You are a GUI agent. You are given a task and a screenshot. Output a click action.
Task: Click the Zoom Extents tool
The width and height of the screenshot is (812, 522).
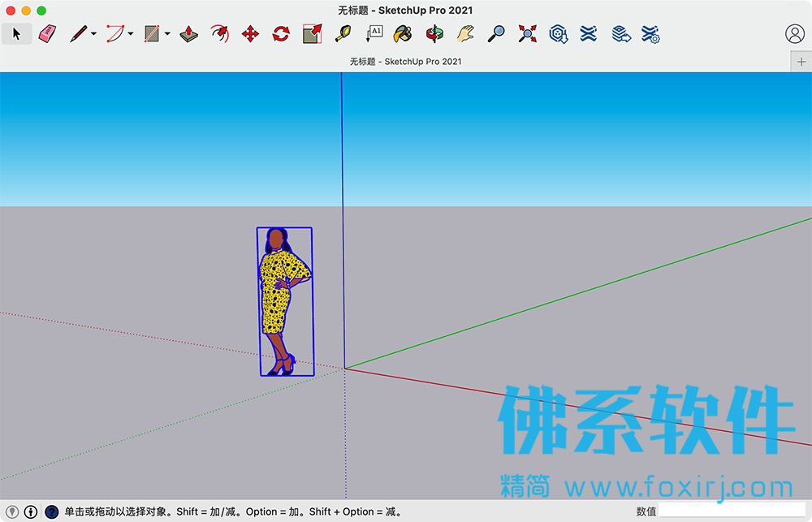point(527,34)
